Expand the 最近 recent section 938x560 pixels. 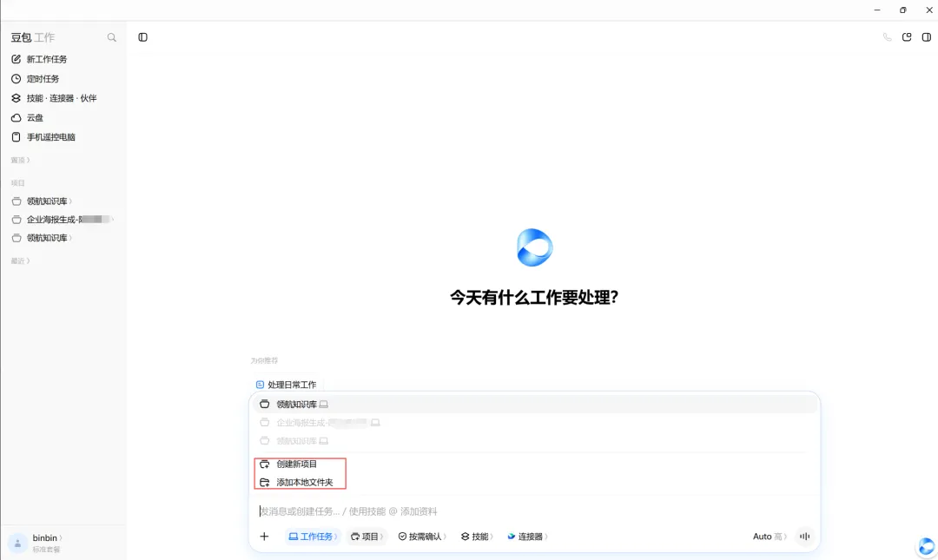[20, 260]
